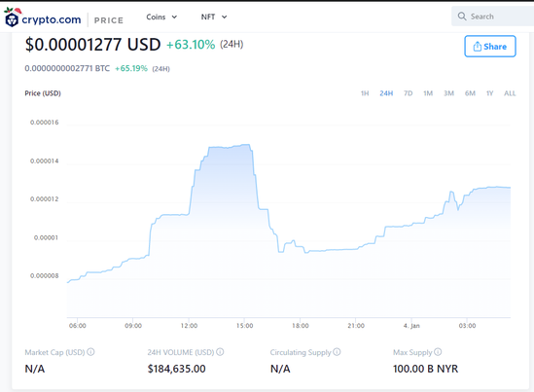Screen dimensions: 534x392
Task: Show info for 24H Volume (USD)
Action: [x=220, y=352]
